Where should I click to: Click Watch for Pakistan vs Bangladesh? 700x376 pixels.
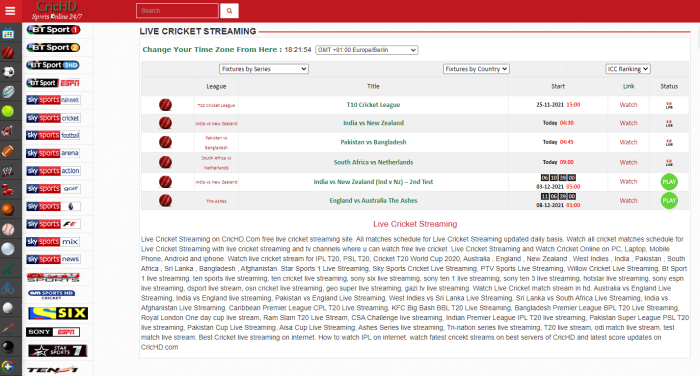pos(628,142)
